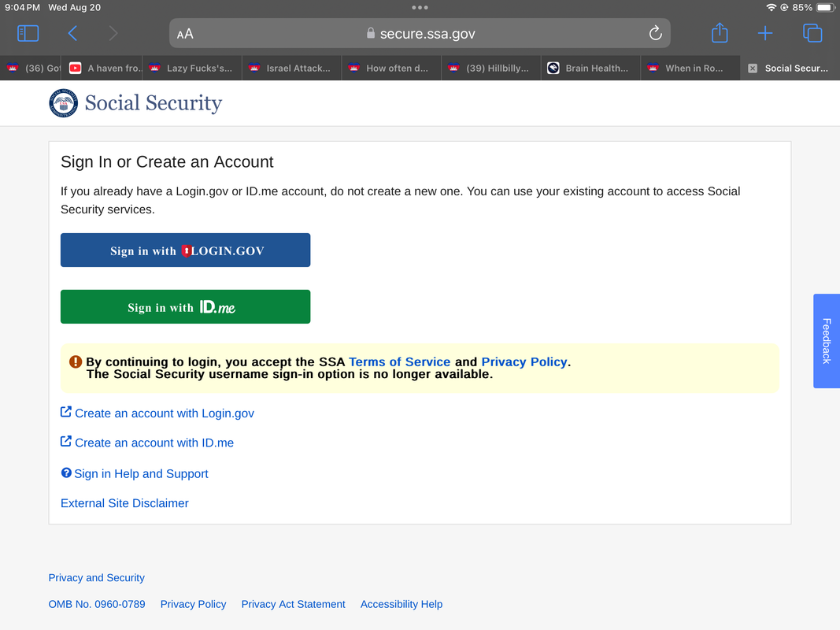Tap the forward navigation arrow
The width and height of the screenshot is (840, 630).
tap(113, 33)
